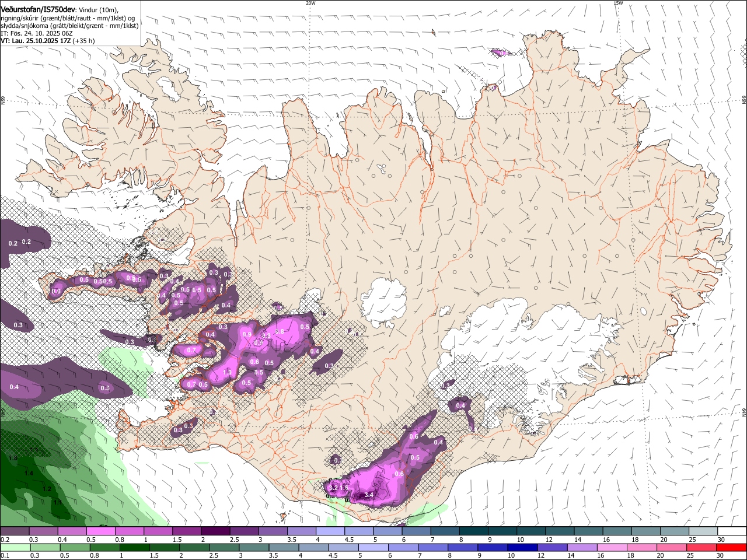747x560 pixels.
Task: Click the '15W' longitude label at top
Action: [618, 3]
